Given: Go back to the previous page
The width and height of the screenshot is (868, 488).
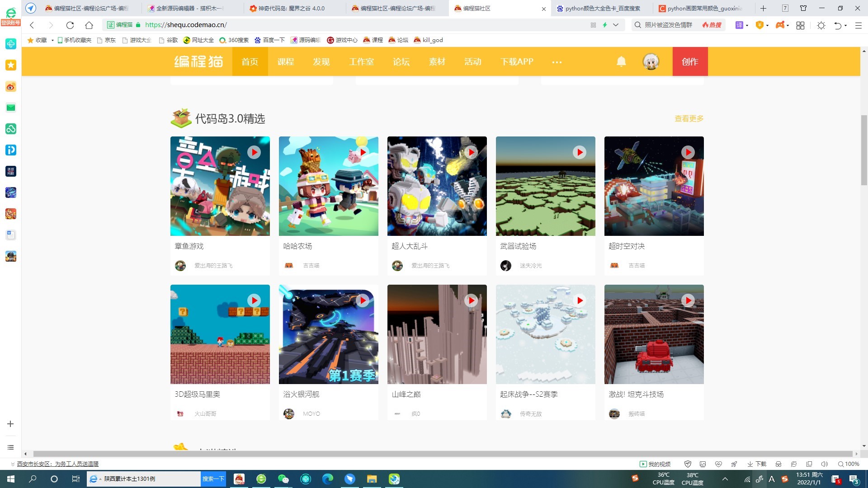Looking at the screenshot, I should 32,25.
